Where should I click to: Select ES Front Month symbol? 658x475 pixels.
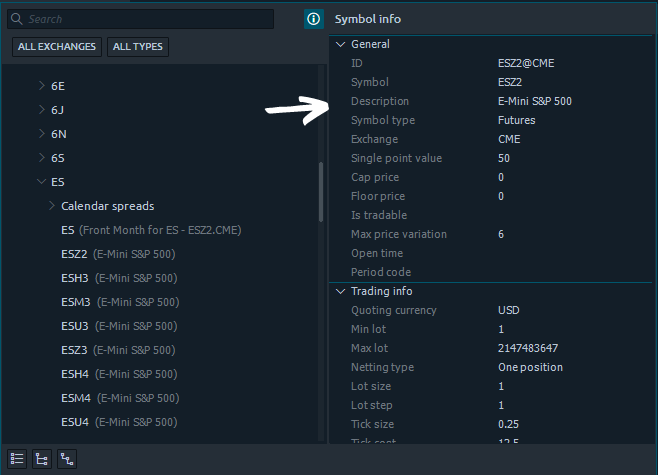151,230
